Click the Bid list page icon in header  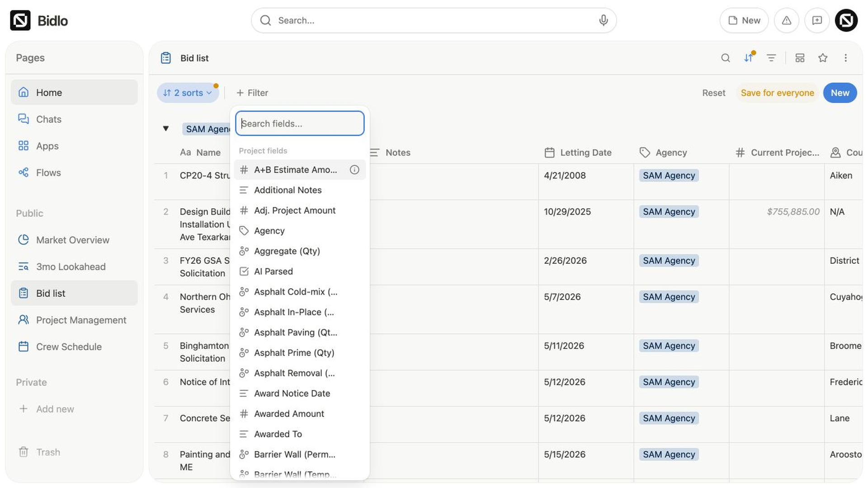tap(166, 58)
